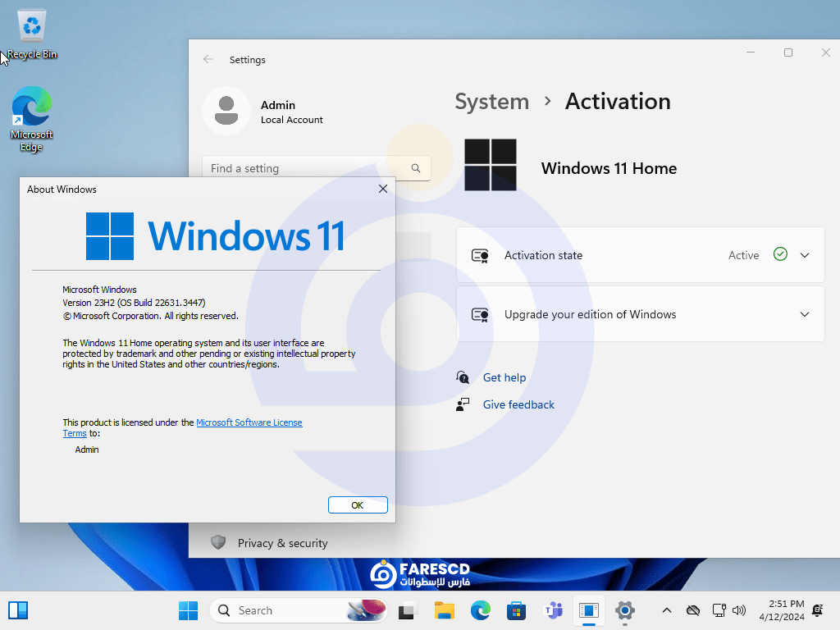
Task: Click the Activation state certificate icon
Action: click(480, 256)
